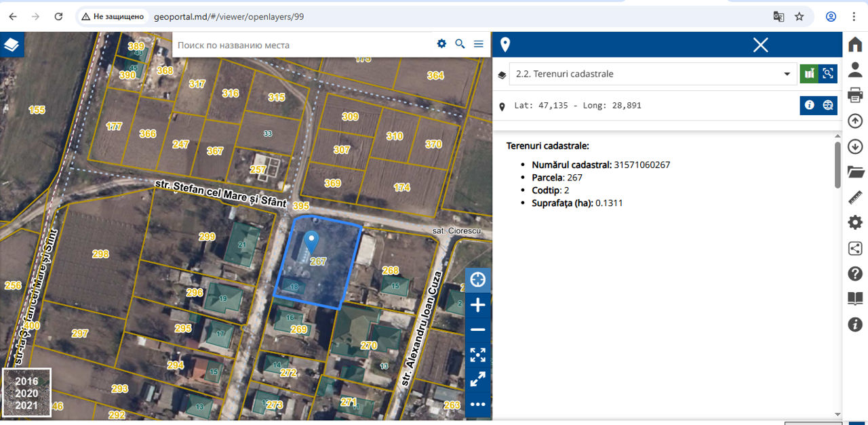Viewport: 868px width, 425px height.
Task: Go to the home icon in sidebar
Action: pos(855,45)
